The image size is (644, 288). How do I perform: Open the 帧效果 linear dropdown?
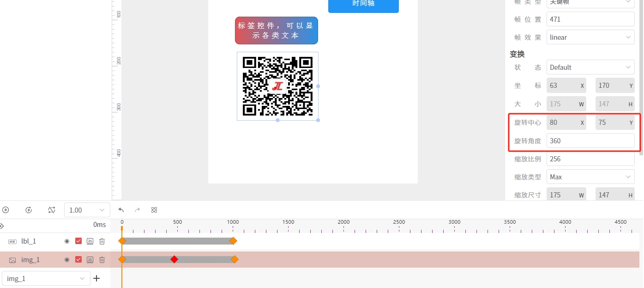[x=590, y=37]
